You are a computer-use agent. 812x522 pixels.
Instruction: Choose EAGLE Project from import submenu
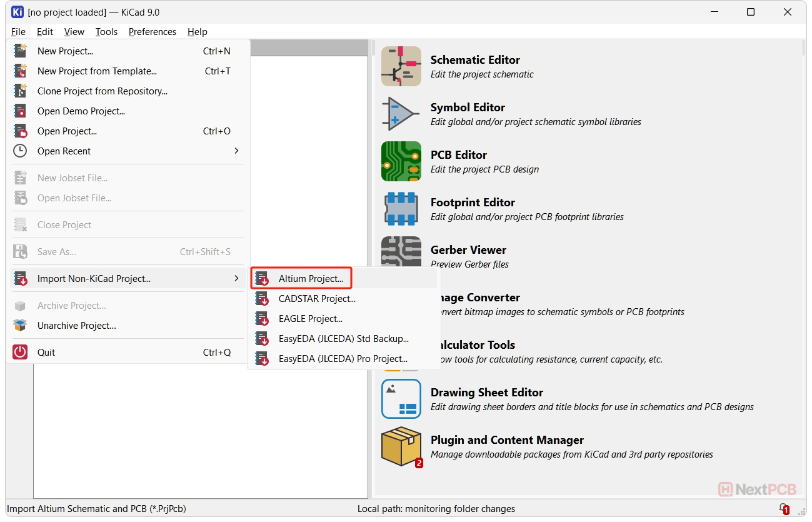tap(310, 319)
